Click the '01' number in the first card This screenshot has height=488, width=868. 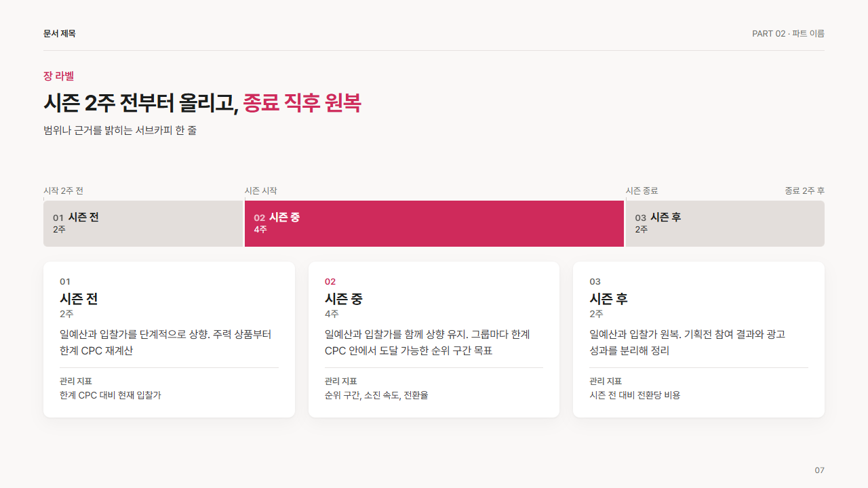click(65, 281)
